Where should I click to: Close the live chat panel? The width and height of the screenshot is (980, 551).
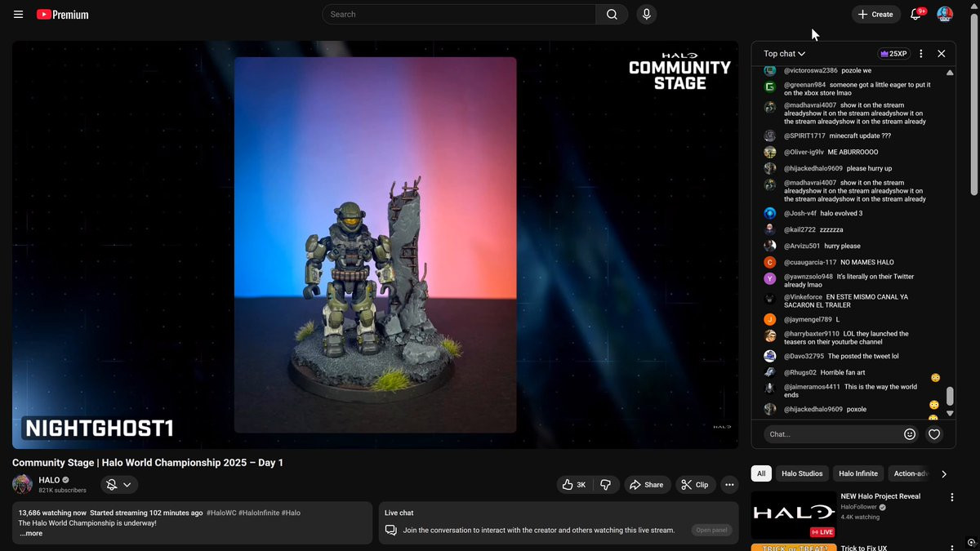point(941,54)
